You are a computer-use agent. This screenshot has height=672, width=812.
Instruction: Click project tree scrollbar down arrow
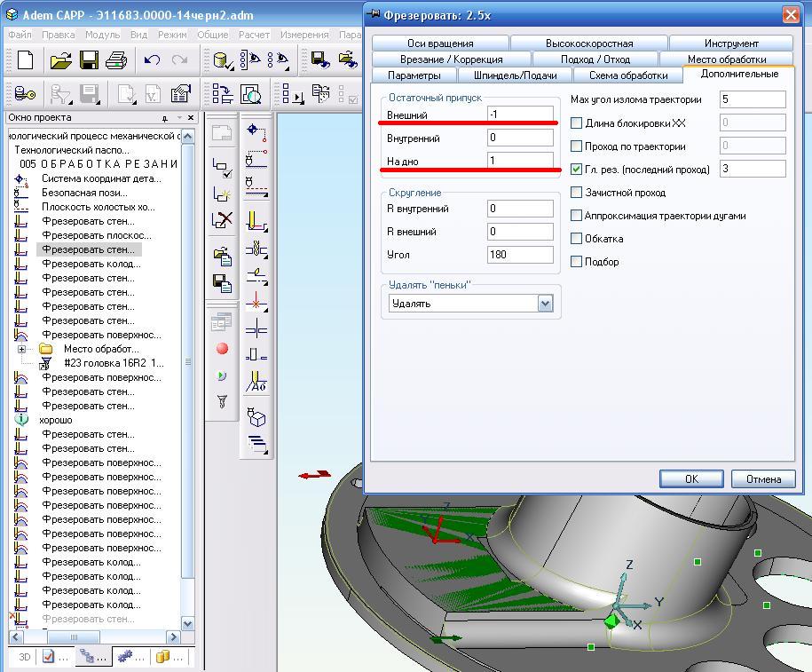[188, 623]
